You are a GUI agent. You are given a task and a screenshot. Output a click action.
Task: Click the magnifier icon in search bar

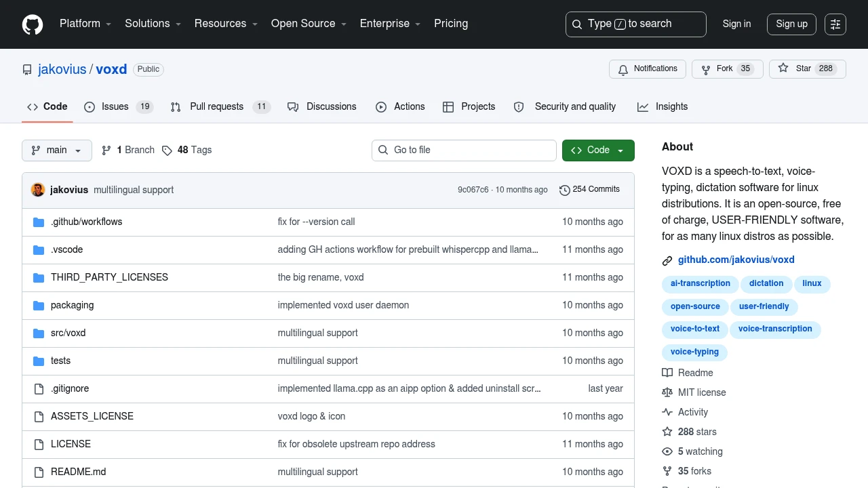pyautogui.click(x=577, y=24)
